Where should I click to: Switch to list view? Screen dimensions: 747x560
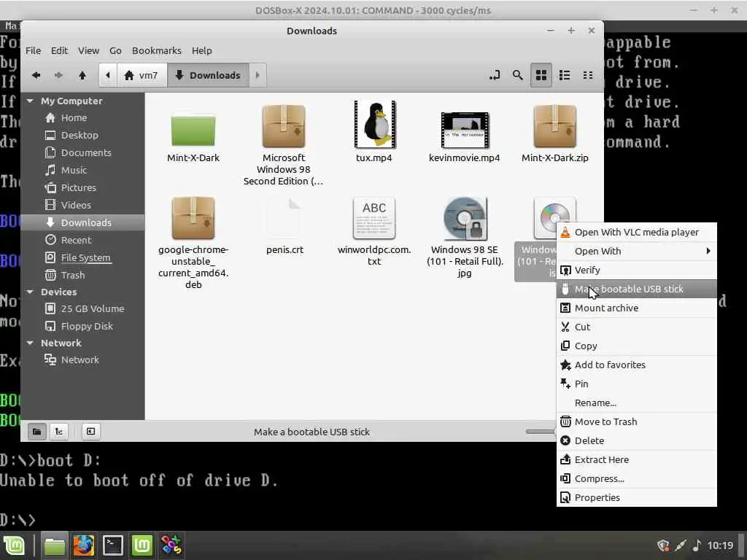click(x=565, y=75)
